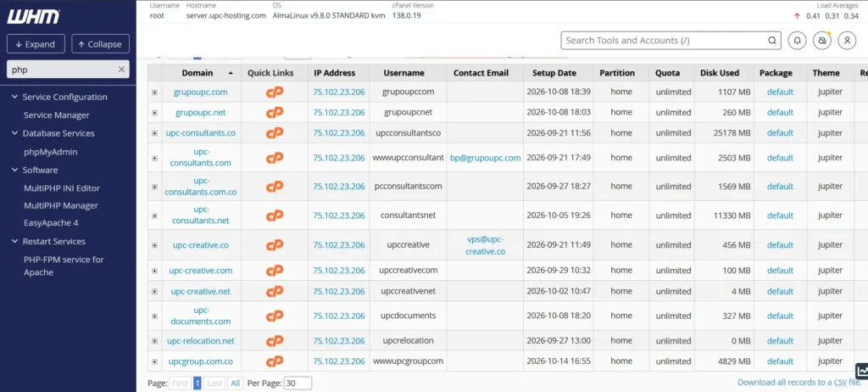The image size is (868, 392).
Task: Open phpMyAdmin from sidebar
Action: click(50, 152)
